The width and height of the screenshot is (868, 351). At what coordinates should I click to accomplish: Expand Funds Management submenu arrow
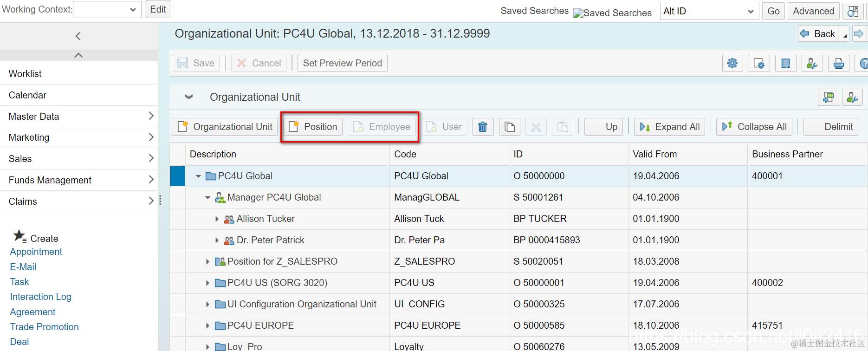click(151, 180)
